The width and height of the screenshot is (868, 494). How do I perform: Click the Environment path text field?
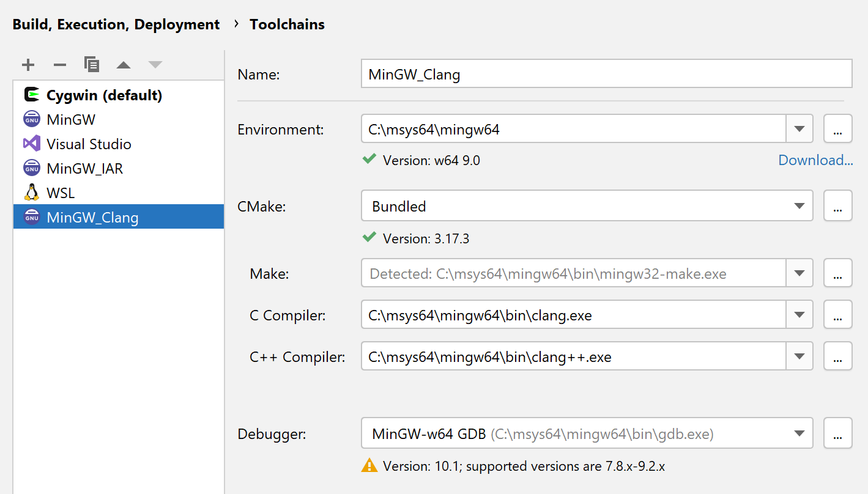coord(573,129)
